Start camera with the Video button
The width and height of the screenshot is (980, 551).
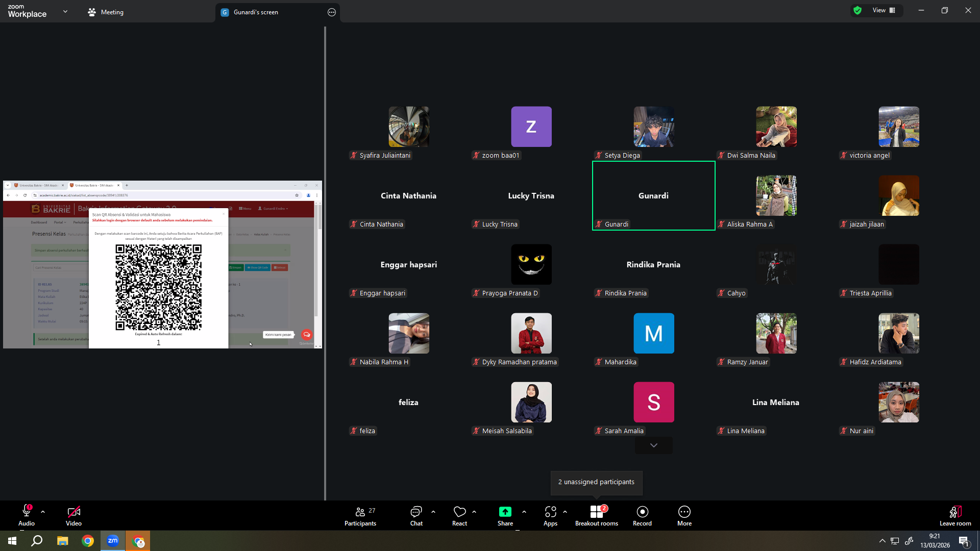73,515
